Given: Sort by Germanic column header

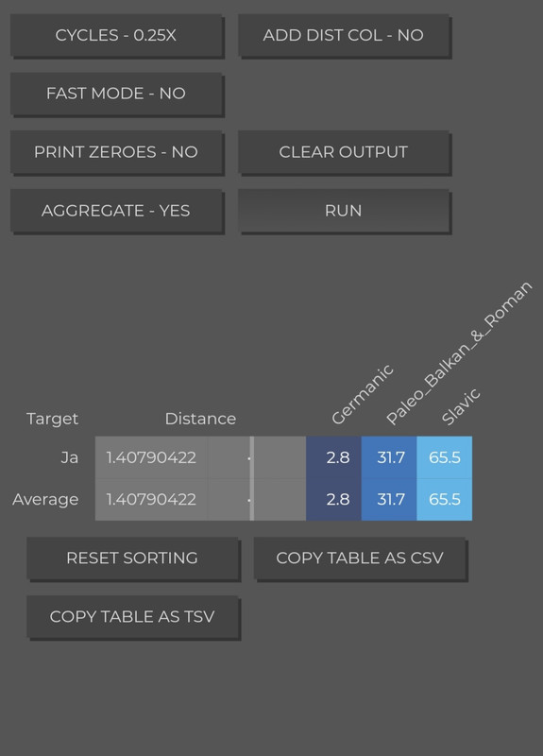Looking at the screenshot, I should point(363,395).
